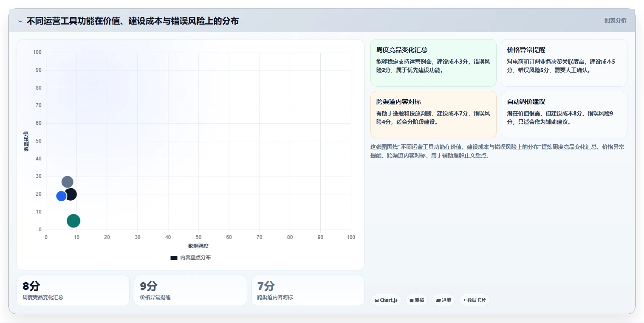The height and width of the screenshot is (323, 644).
Task: Click the 9分 stat card
Action: 190,290
